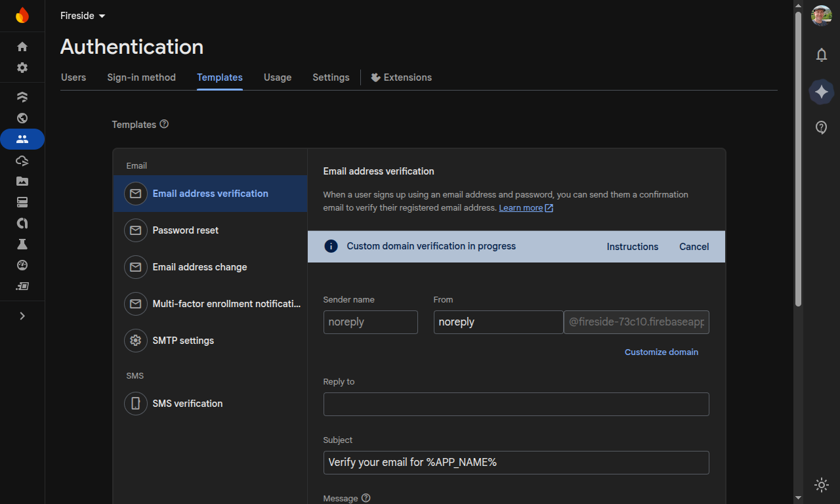The width and height of the screenshot is (840, 504).
Task: Click into the Reply to field
Action: click(516, 404)
